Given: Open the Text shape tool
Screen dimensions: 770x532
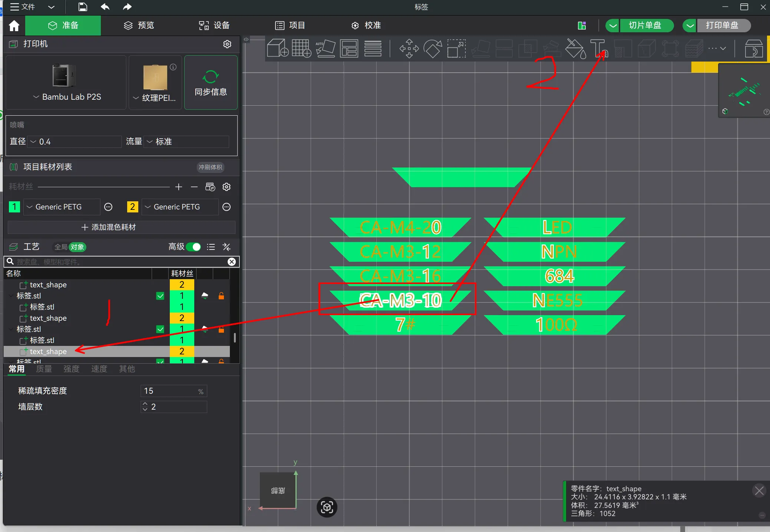Looking at the screenshot, I should click(x=599, y=48).
